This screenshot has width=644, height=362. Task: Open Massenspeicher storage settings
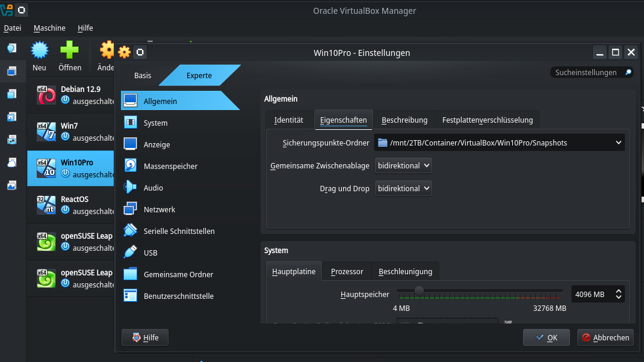coord(170,166)
